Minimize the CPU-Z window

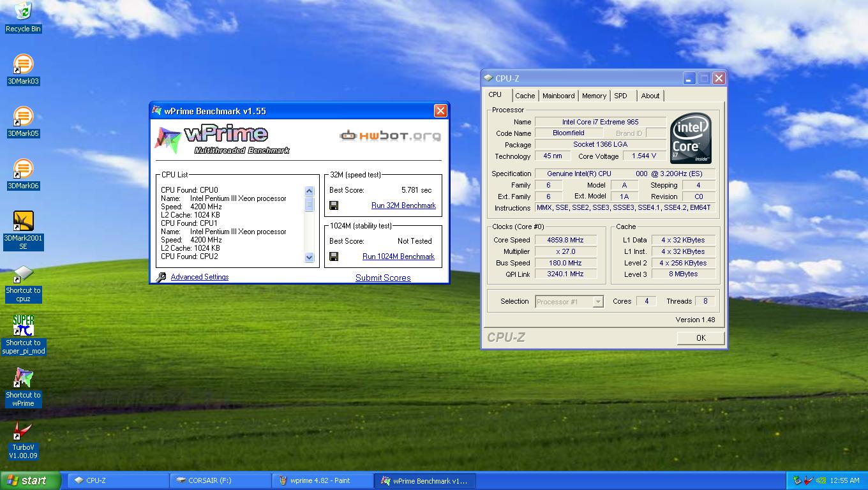click(x=689, y=78)
